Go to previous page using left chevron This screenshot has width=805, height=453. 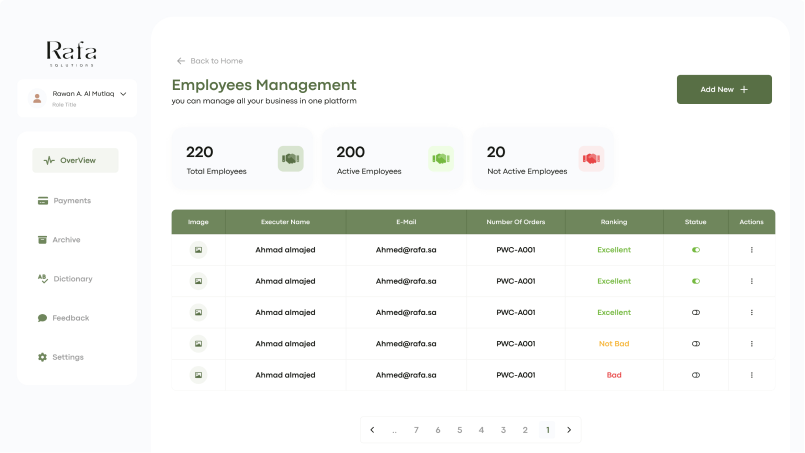click(372, 430)
